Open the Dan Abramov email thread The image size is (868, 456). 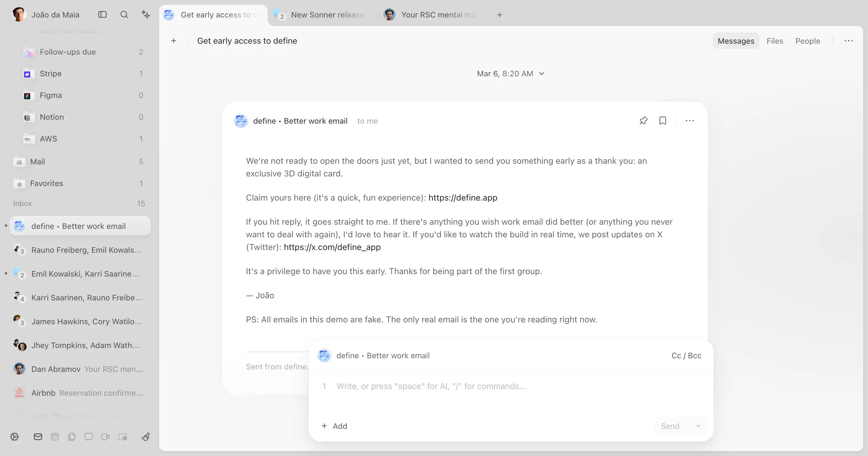[x=80, y=369]
